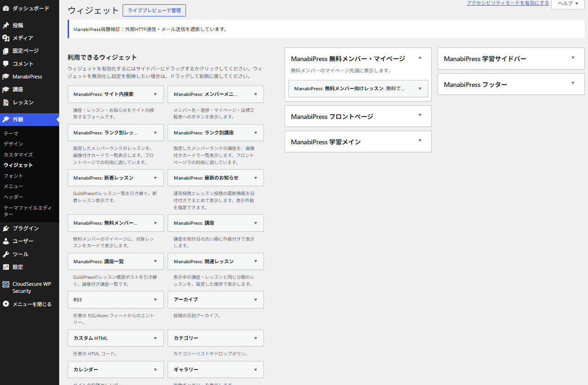Click the CloudSecure WP Security shield icon
588x385 pixels.
coord(6,284)
